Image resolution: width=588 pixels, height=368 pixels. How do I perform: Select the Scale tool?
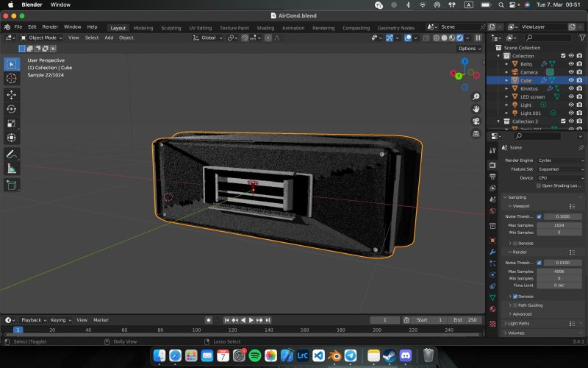pyautogui.click(x=12, y=124)
